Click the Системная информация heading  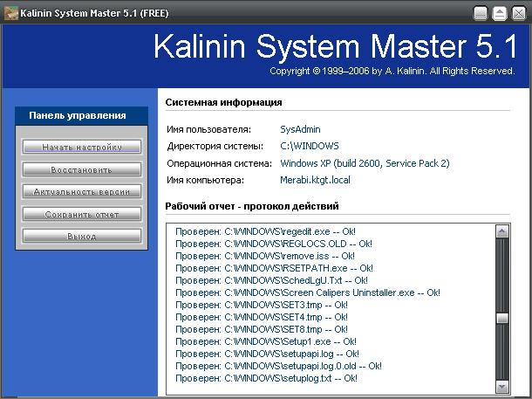pyautogui.click(x=223, y=102)
